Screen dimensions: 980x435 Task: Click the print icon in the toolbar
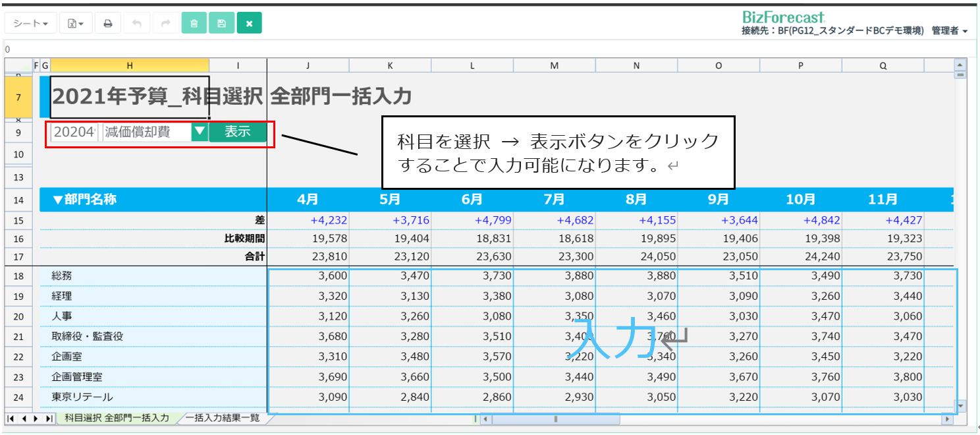tap(107, 24)
